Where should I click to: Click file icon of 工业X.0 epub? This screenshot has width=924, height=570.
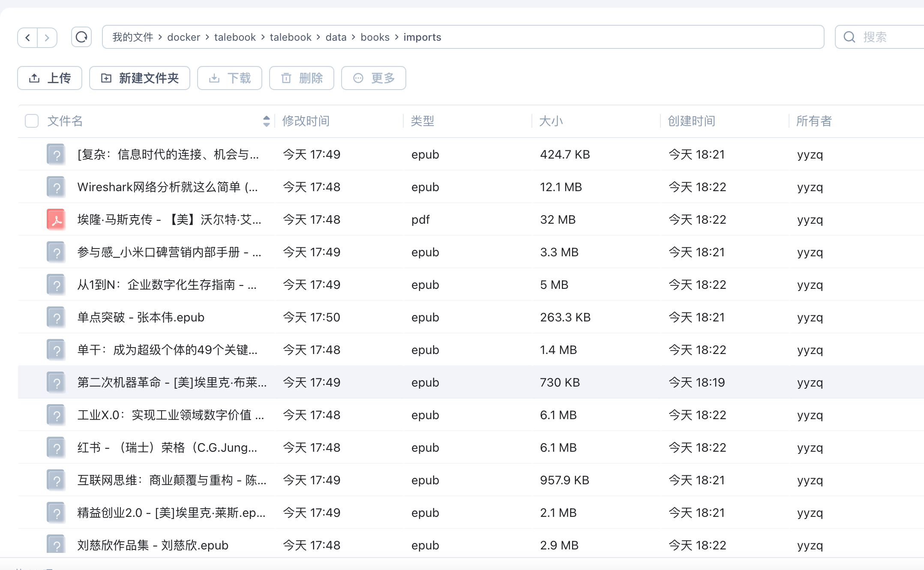pyautogui.click(x=56, y=415)
